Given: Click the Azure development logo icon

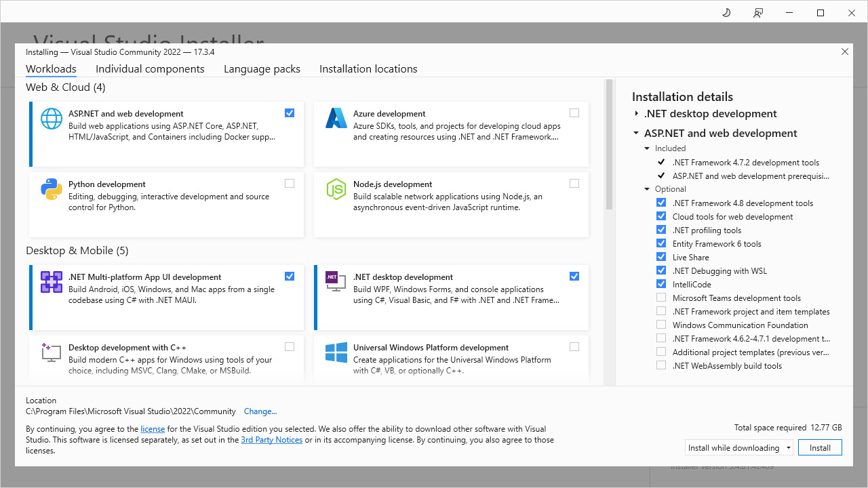Looking at the screenshot, I should click(336, 119).
